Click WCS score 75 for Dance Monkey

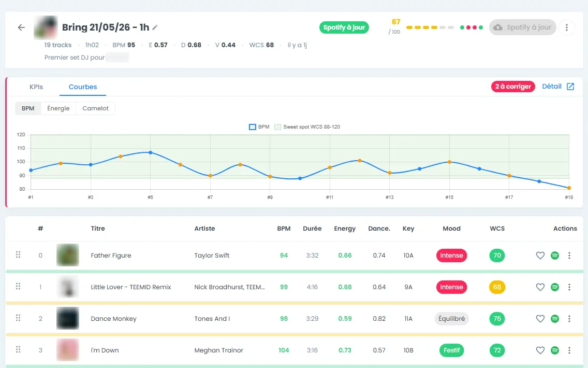tap(497, 319)
